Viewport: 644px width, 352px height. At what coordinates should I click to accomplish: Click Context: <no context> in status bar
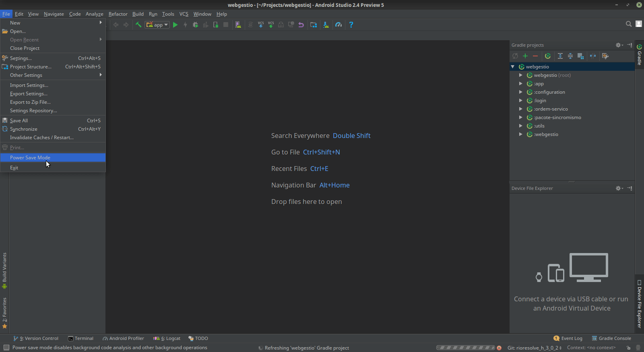tap(591, 348)
